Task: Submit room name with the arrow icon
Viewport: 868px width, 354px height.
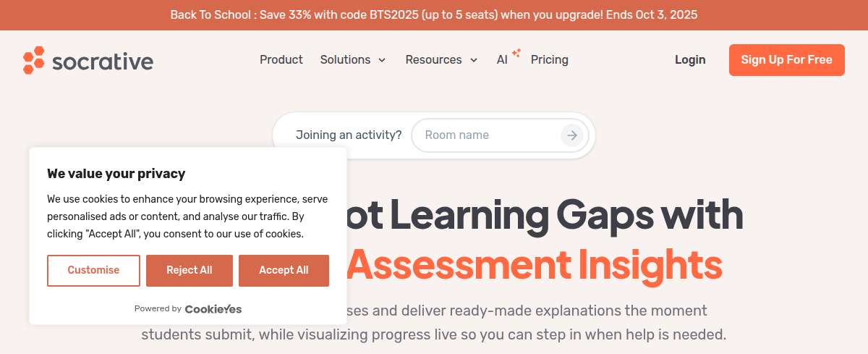Action: pyautogui.click(x=572, y=135)
